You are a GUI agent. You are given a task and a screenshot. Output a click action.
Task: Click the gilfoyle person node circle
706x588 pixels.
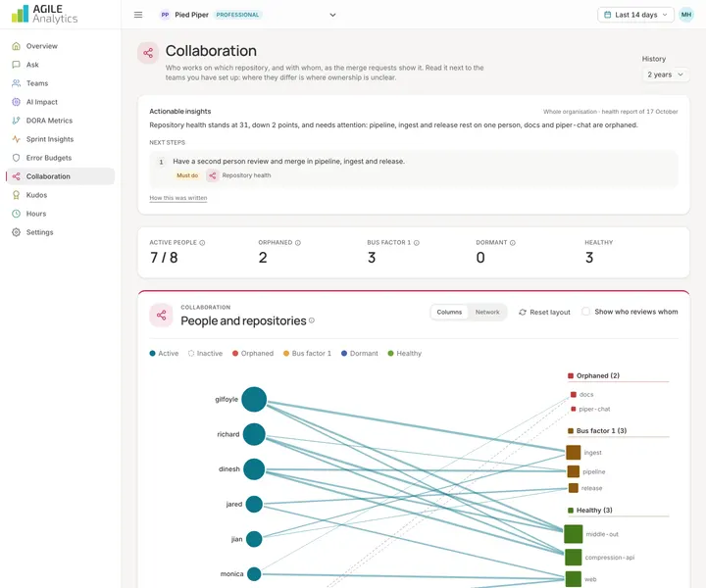coord(254,399)
